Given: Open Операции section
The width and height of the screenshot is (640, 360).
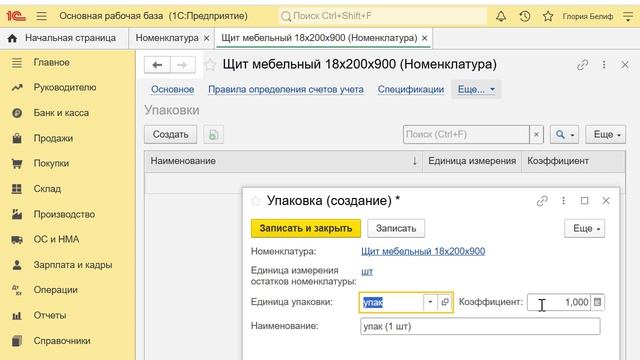Looking at the screenshot, I should (x=56, y=290).
